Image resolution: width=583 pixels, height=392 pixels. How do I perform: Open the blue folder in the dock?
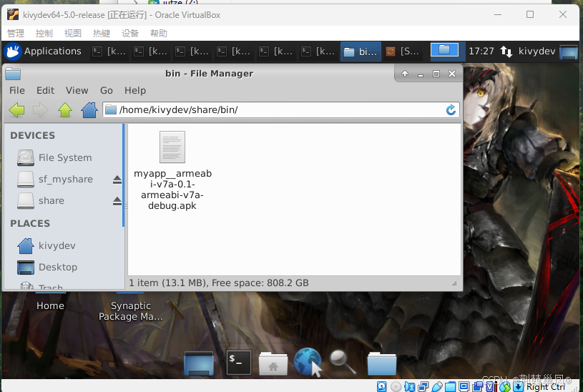click(x=382, y=363)
